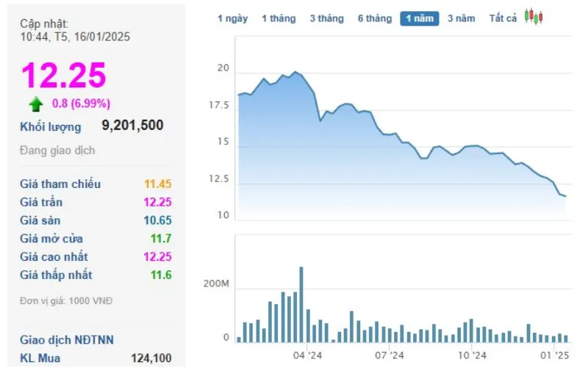588x368 pixels.
Task: Choose the "3 năm" time range
Action: (x=462, y=18)
